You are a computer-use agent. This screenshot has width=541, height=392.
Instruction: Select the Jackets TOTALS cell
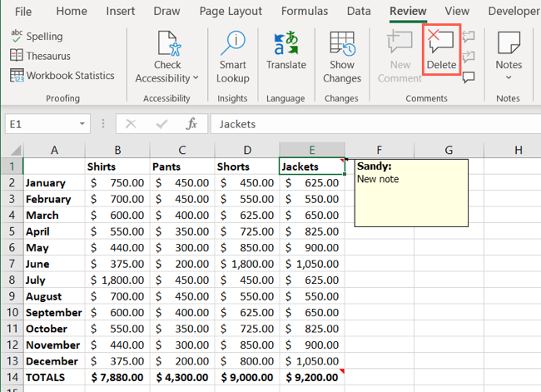pos(312,377)
